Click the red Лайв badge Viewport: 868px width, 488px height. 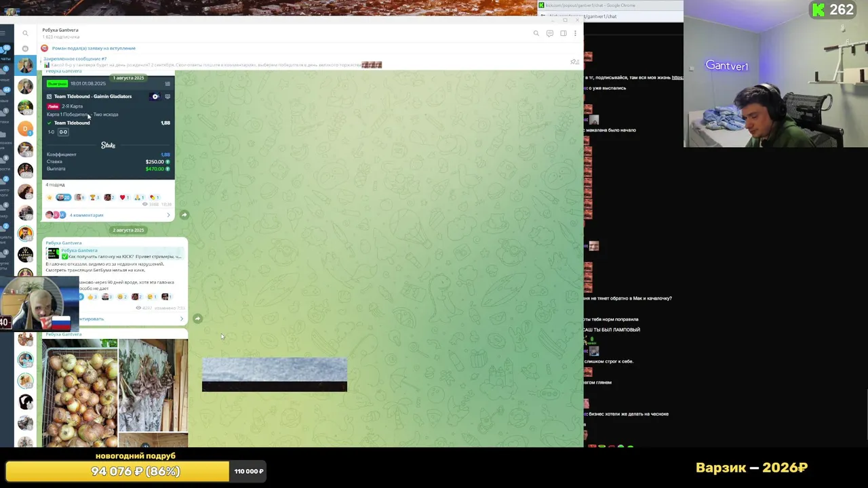point(53,106)
